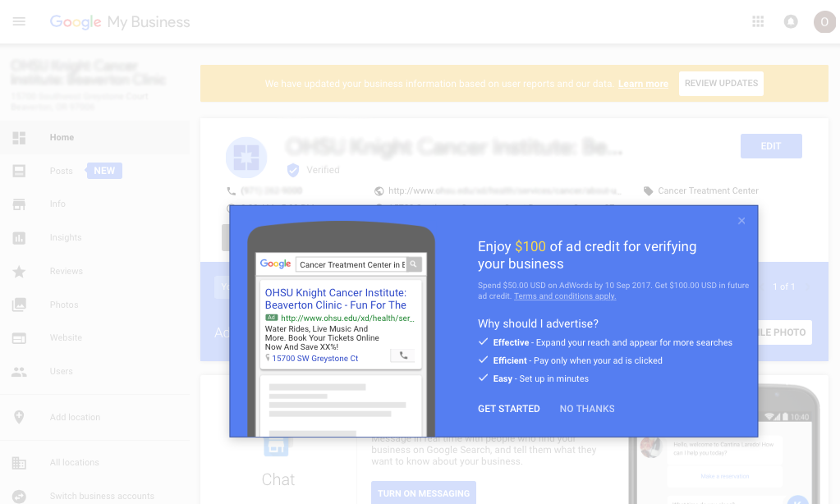Choose Add location in the sidebar
This screenshot has height=504, width=840.
click(x=75, y=417)
